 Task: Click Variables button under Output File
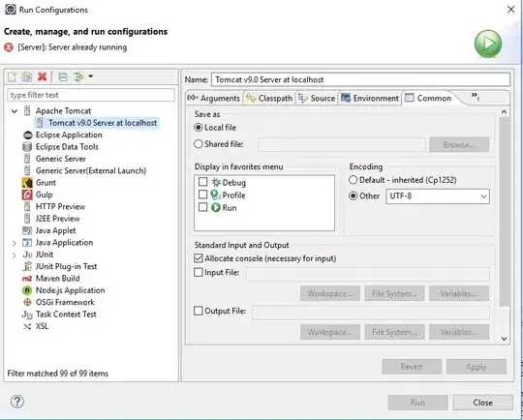pyautogui.click(x=459, y=332)
